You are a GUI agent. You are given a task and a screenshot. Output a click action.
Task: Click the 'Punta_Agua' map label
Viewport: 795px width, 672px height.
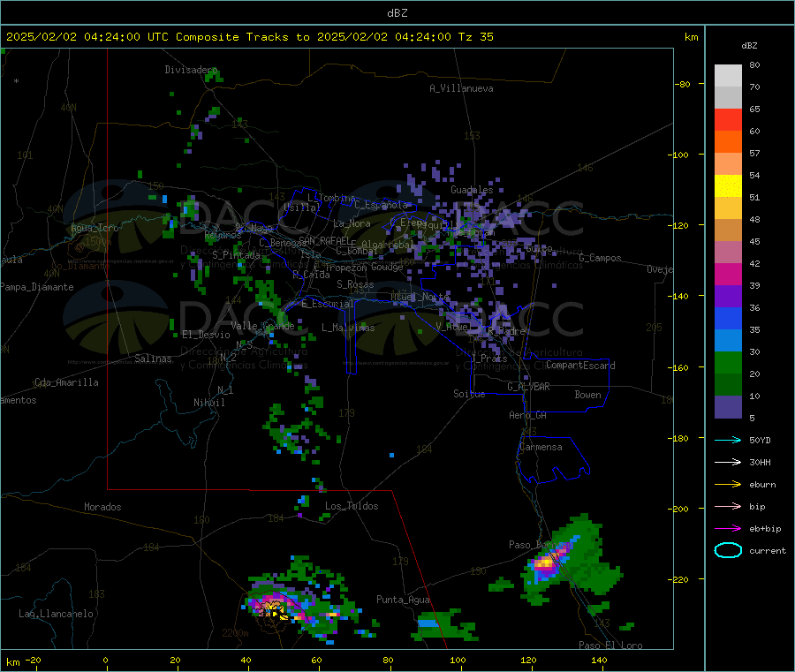point(403,600)
